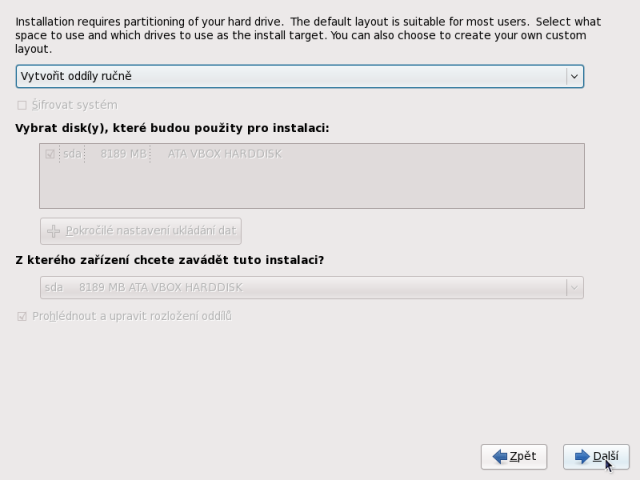This screenshot has height=480, width=640.
Task: Click the empty area of the disk list
Action: click(311, 186)
